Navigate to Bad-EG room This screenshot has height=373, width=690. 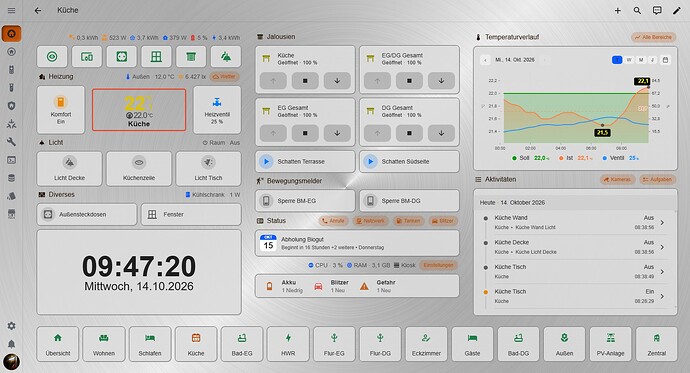pyautogui.click(x=242, y=344)
